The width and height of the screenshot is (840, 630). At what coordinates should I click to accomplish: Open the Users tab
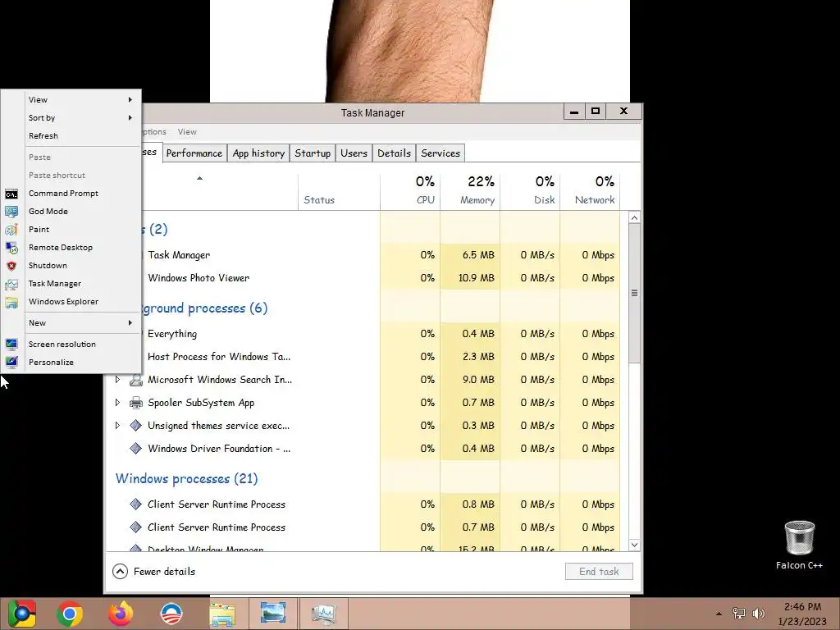coord(354,153)
